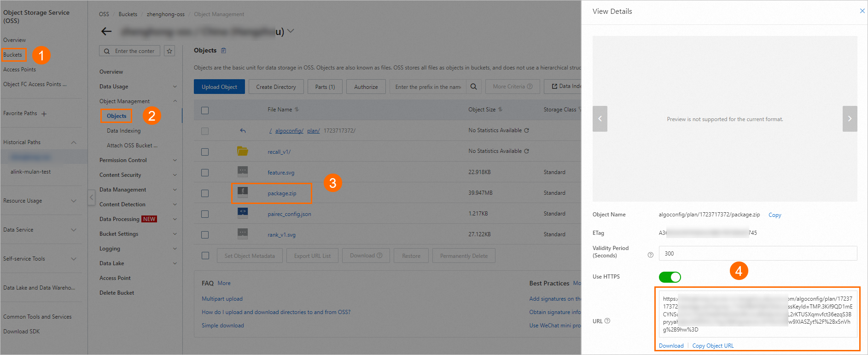Open the zhenghong-oss breadcrumb
The image size is (868, 355).
pos(166,14)
